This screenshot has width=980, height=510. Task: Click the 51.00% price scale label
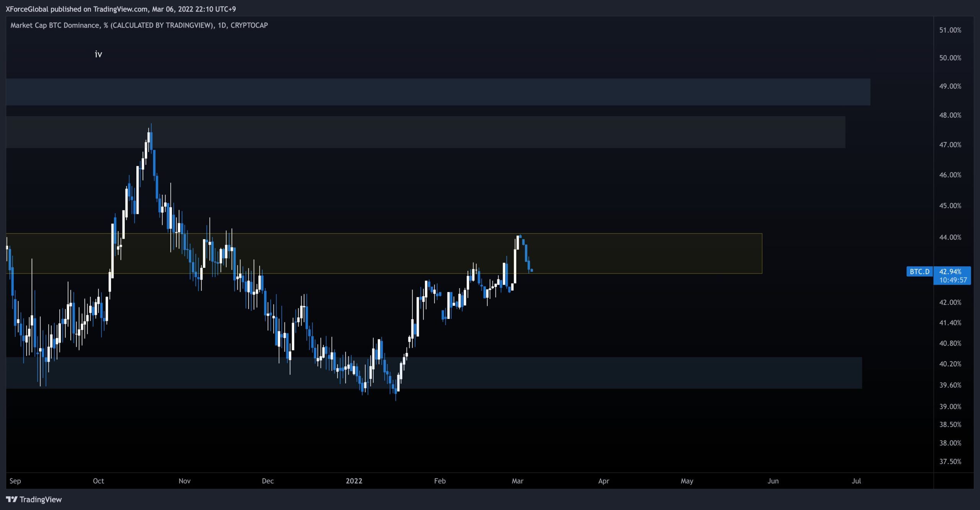tap(950, 30)
